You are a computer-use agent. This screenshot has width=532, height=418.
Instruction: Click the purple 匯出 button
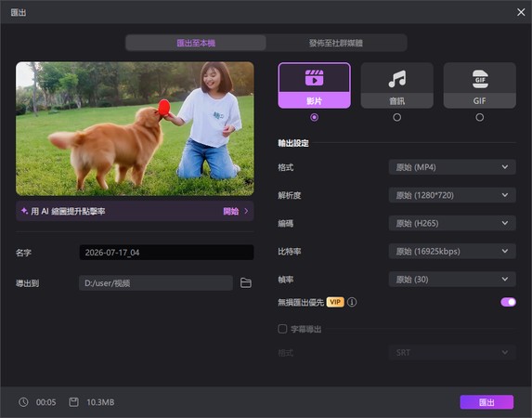point(487,402)
